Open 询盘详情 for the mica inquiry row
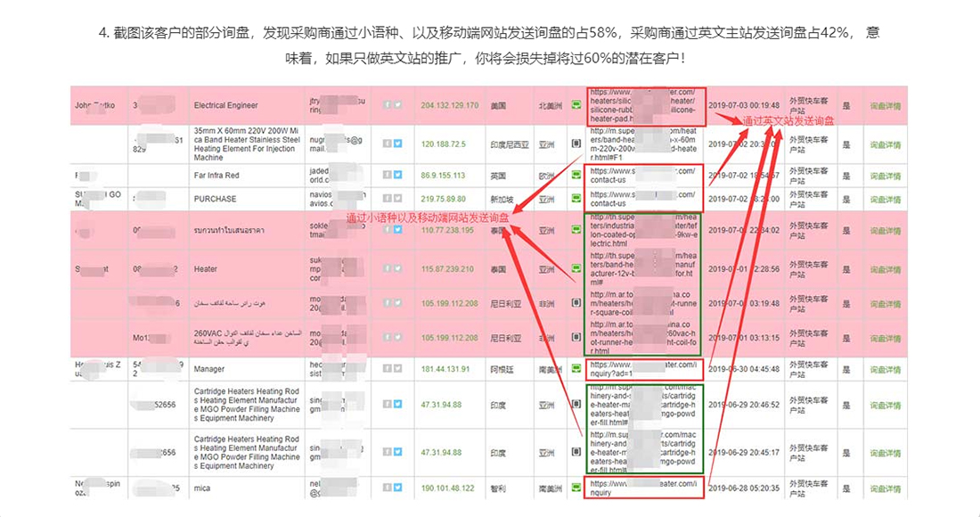980x517 pixels. click(885, 487)
